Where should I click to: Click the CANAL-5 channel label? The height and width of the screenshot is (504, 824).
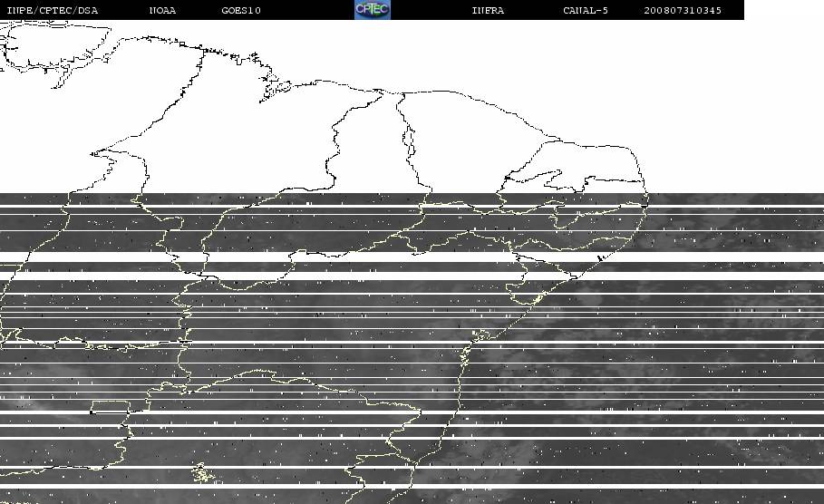pyautogui.click(x=585, y=10)
